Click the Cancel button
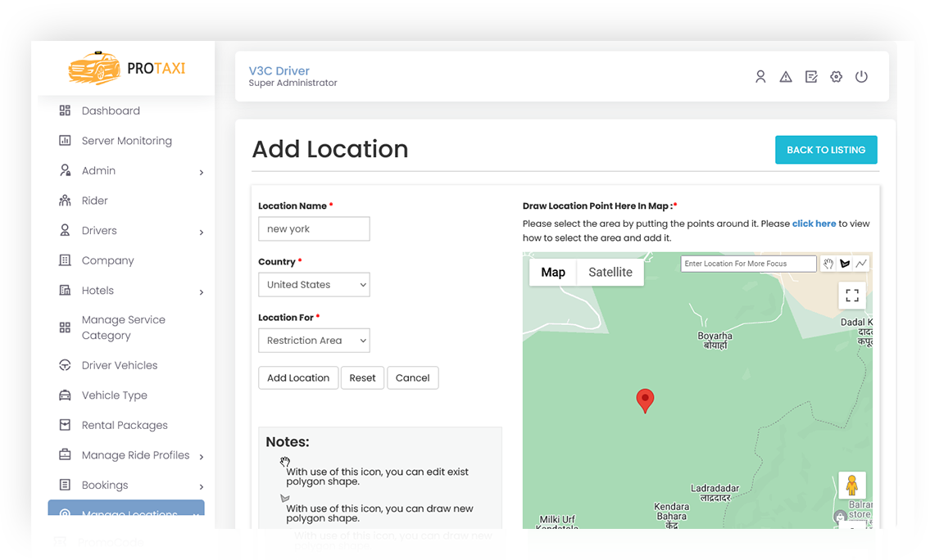 pyautogui.click(x=413, y=377)
